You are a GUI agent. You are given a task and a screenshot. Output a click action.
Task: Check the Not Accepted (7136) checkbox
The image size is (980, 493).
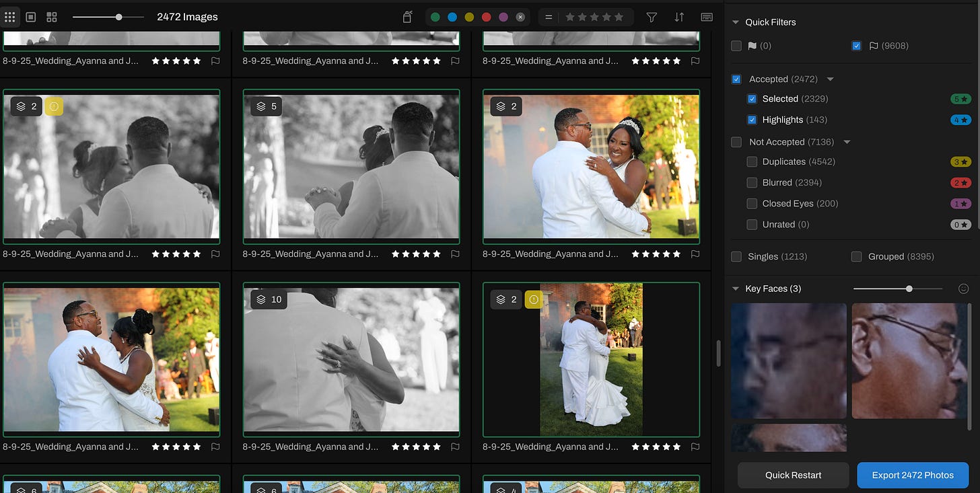[736, 142]
